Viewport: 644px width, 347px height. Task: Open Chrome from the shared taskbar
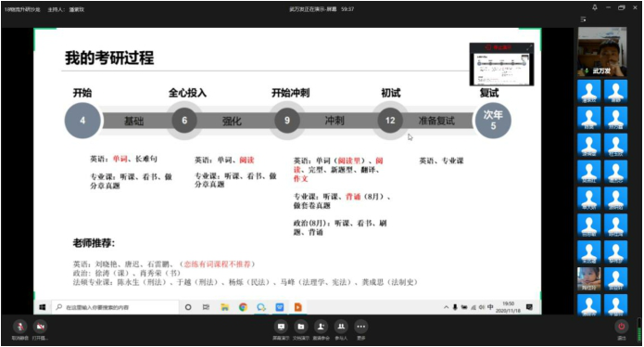pyautogui.click(x=243, y=307)
